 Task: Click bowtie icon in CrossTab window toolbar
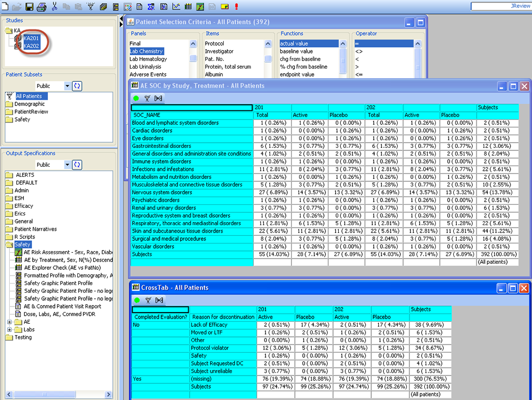(159, 300)
